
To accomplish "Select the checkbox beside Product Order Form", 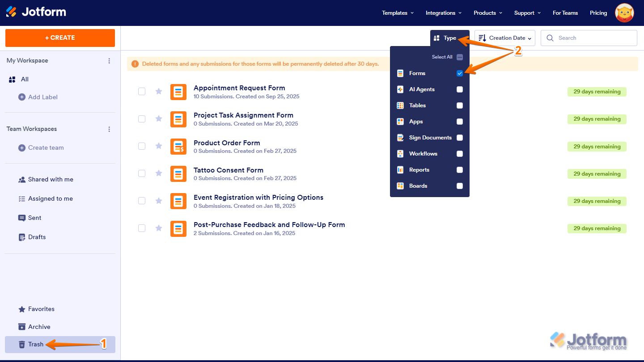I will [142, 146].
